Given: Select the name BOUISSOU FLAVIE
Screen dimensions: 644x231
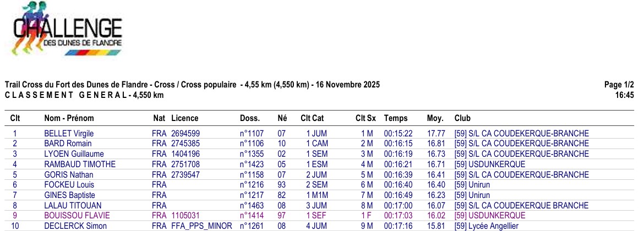Looking at the screenshot, I should point(77,216).
